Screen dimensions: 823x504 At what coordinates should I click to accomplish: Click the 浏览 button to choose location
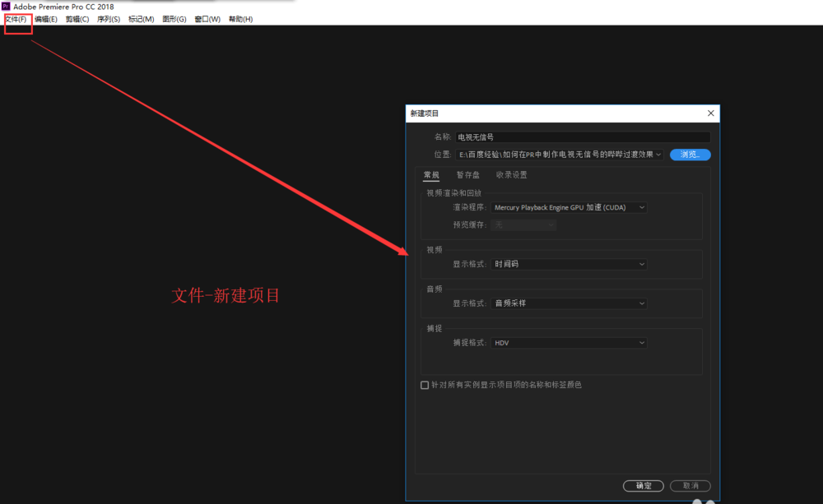690,154
